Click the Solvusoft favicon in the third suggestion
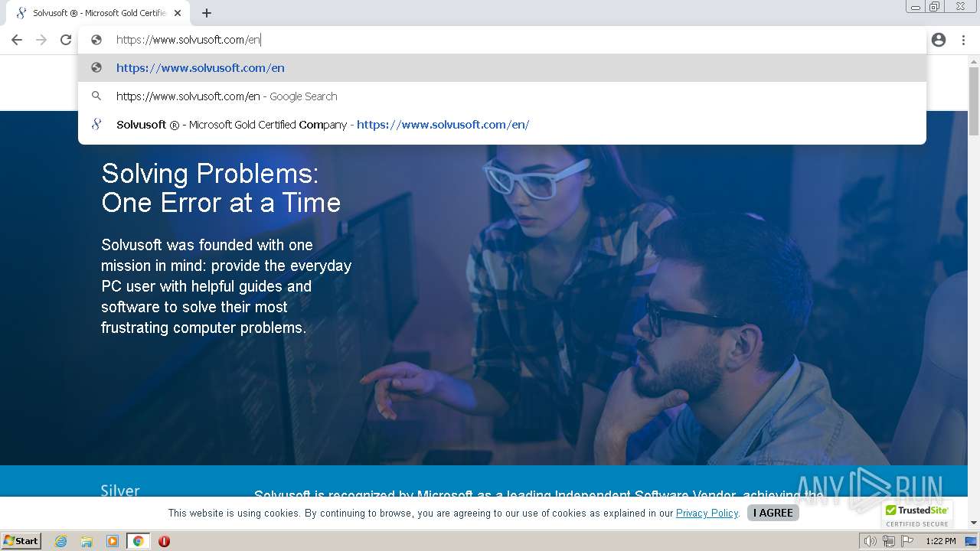 click(96, 124)
